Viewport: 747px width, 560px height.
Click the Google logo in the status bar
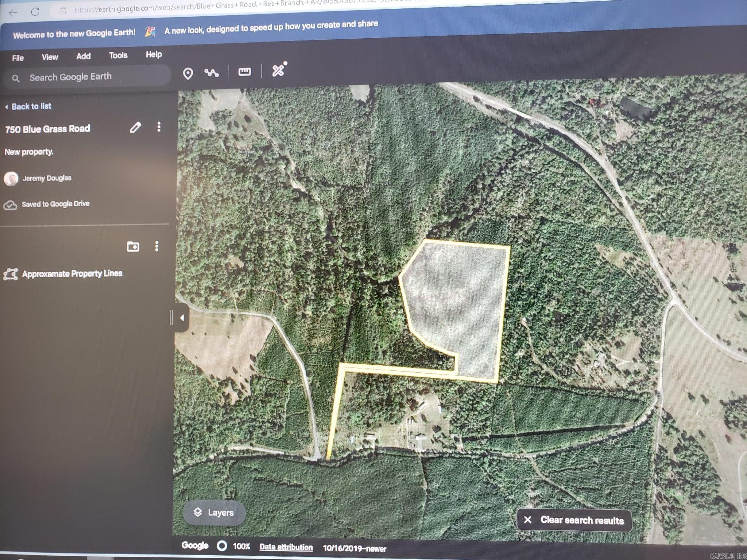click(x=195, y=545)
